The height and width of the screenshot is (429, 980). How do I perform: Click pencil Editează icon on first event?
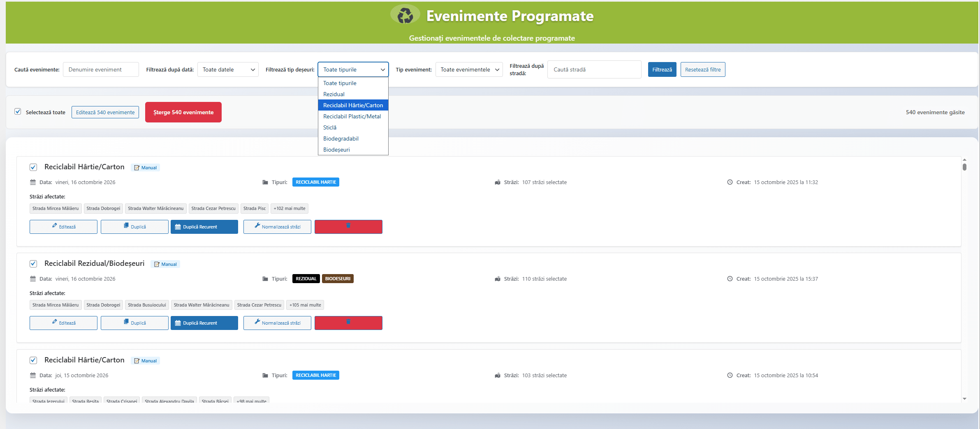(x=55, y=226)
